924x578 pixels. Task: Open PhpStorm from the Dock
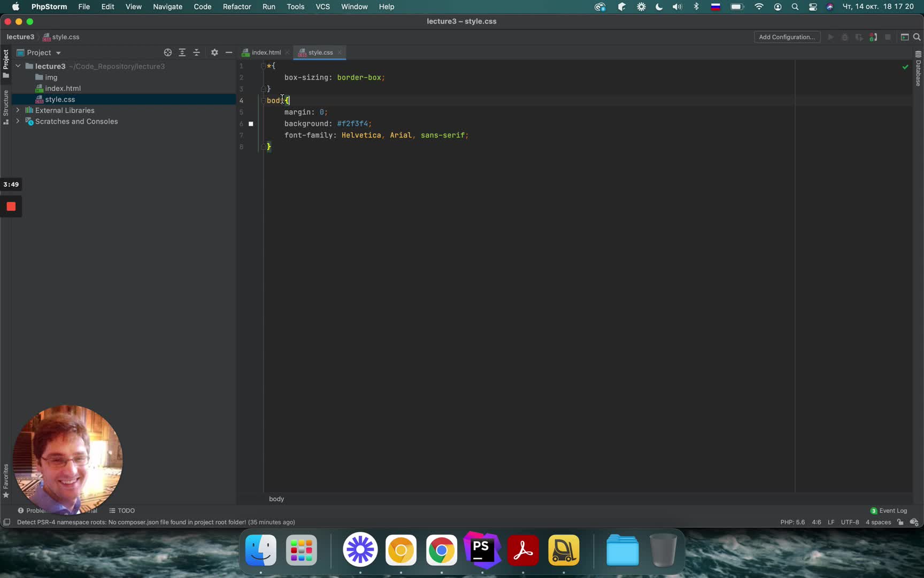(482, 550)
